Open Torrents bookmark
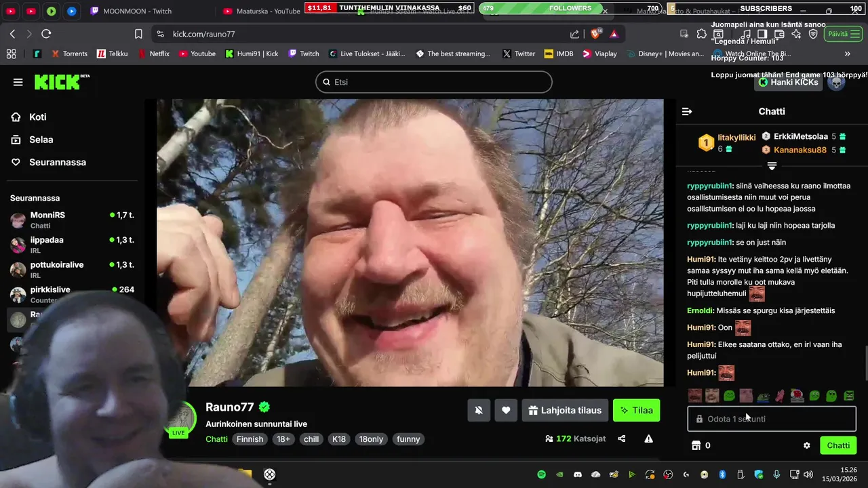868x488 pixels. pos(68,54)
